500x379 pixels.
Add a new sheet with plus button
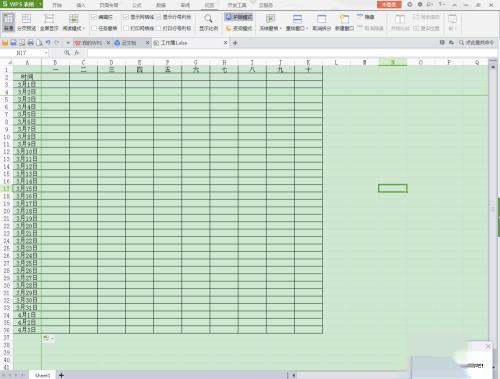click(61, 375)
